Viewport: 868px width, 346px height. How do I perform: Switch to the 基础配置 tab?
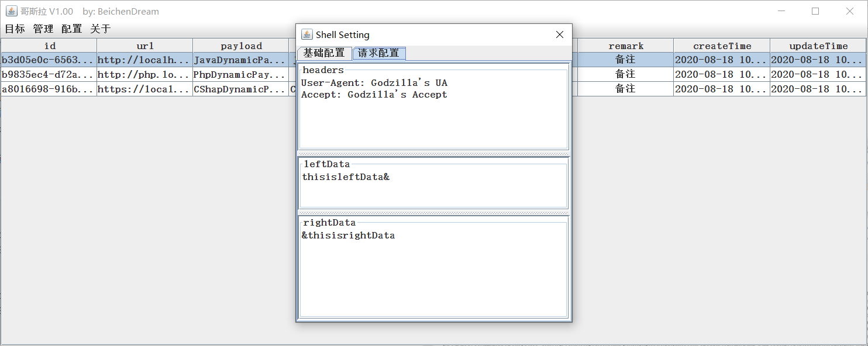pyautogui.click(x=325, y=53)
